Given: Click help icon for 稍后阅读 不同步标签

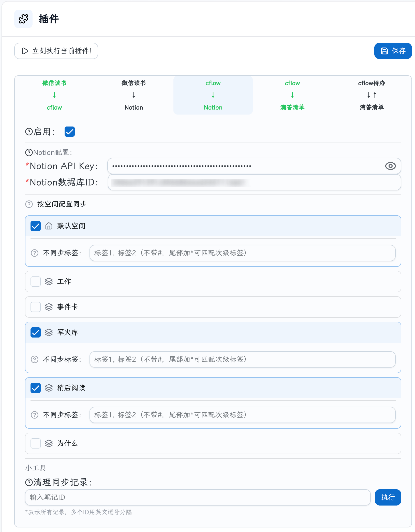Looking at the screenshot, I should pos(35,415).
